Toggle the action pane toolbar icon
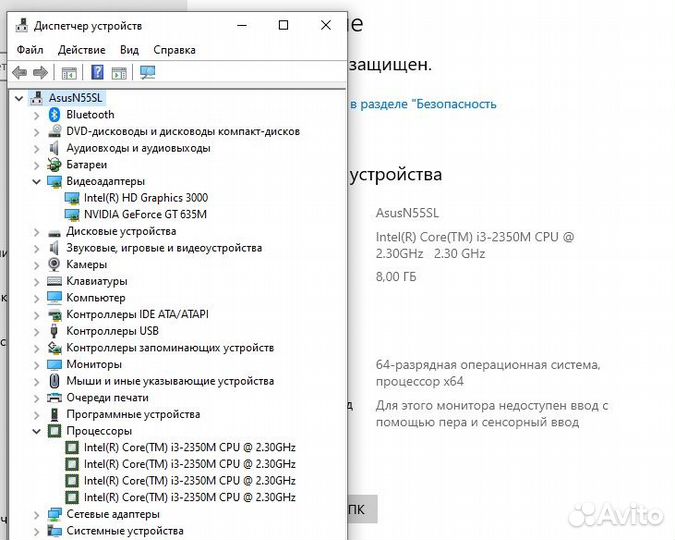Image resolution: width=675 pixels, height=540 pixels. click(x=119, y=73)
